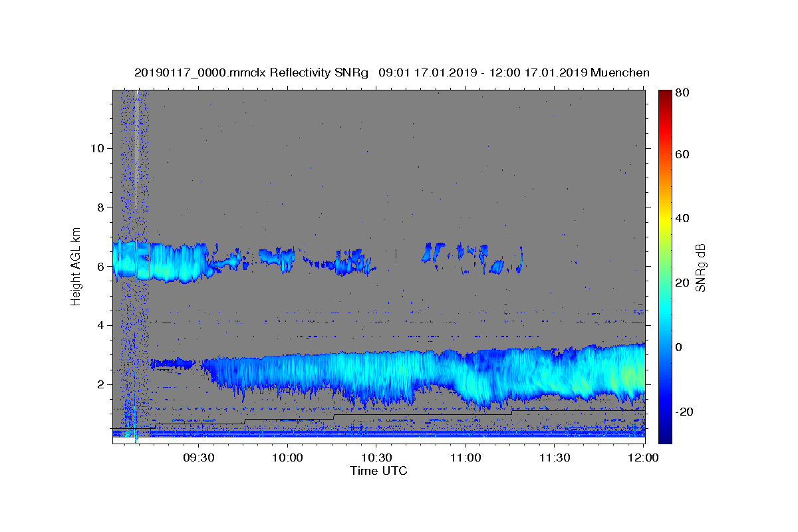Click the Muenchen location label in title
The width and height of the screenshot is (798, 532).
coord(620,72)
